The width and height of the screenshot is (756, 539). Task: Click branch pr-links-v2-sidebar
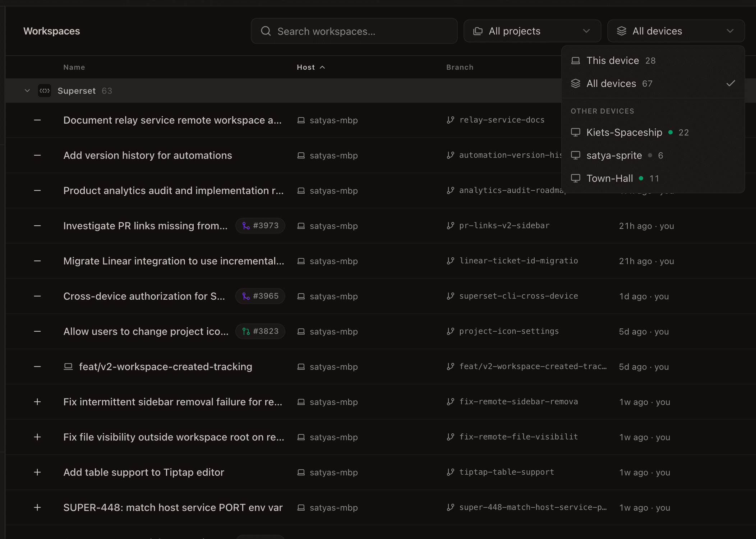(504, 226)
